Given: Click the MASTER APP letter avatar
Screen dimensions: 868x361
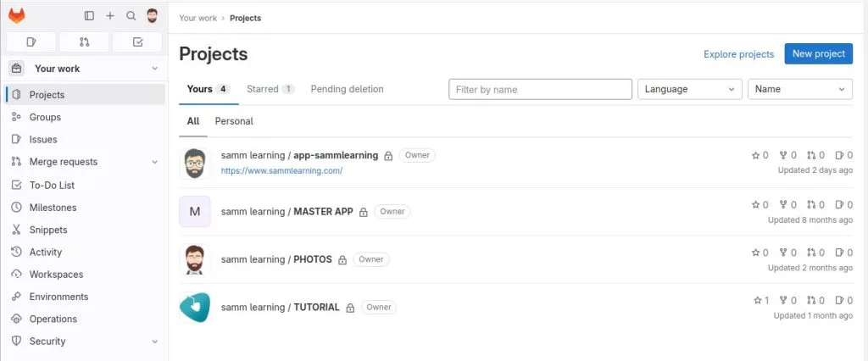Looking at the screenshot, I should [x=195, y=212].
